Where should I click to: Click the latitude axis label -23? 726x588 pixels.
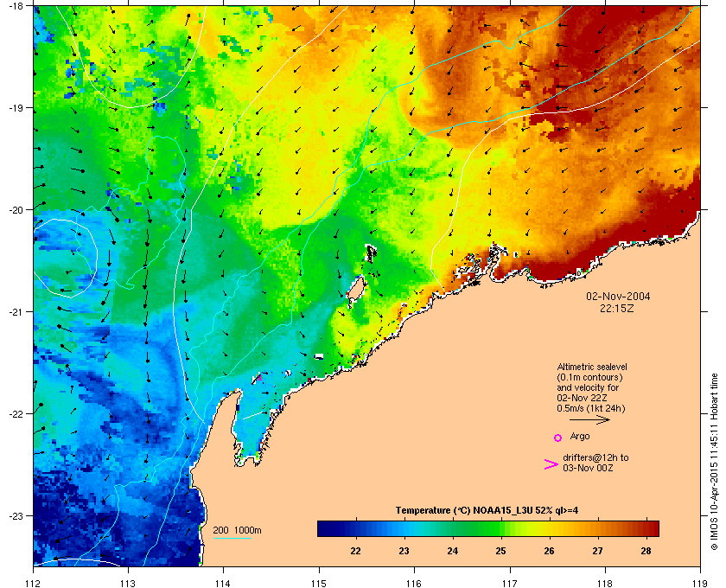16,515
